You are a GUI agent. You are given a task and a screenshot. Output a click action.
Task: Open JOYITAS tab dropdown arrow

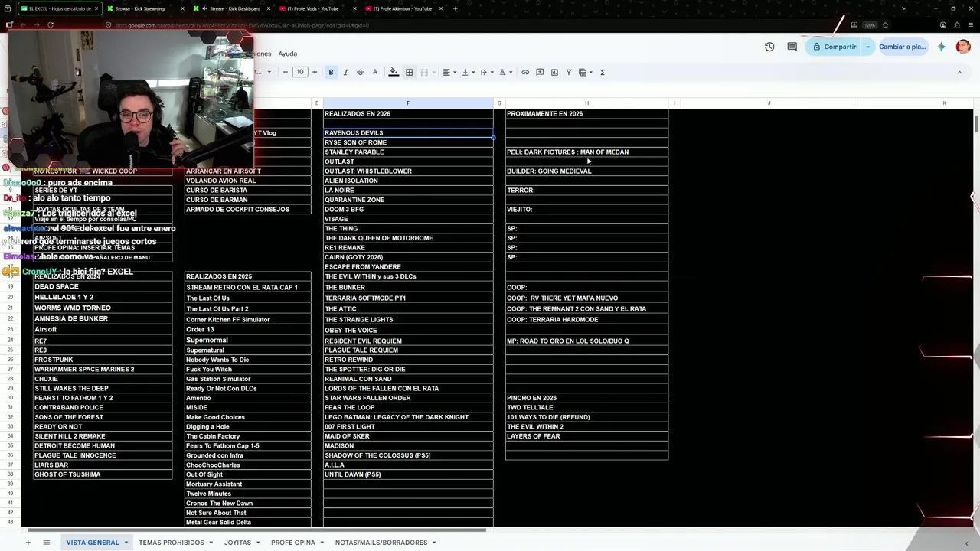pos(258,543)
